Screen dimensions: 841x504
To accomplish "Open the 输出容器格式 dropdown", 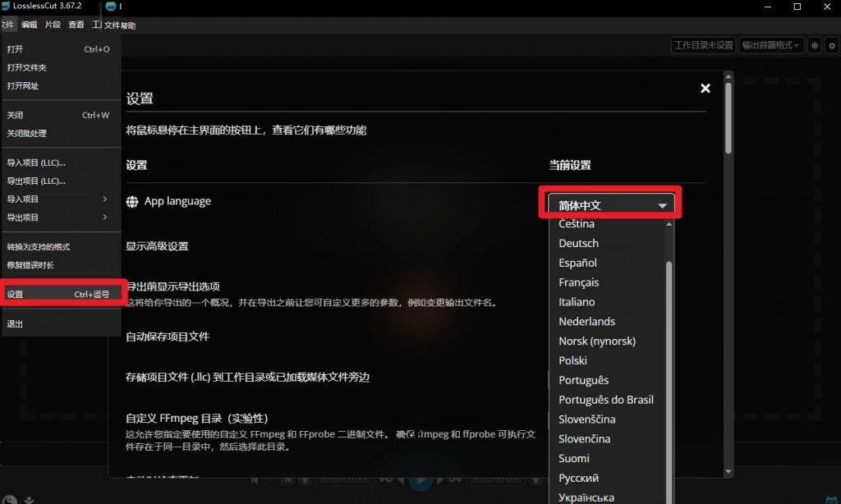I will tap(770, 45).
